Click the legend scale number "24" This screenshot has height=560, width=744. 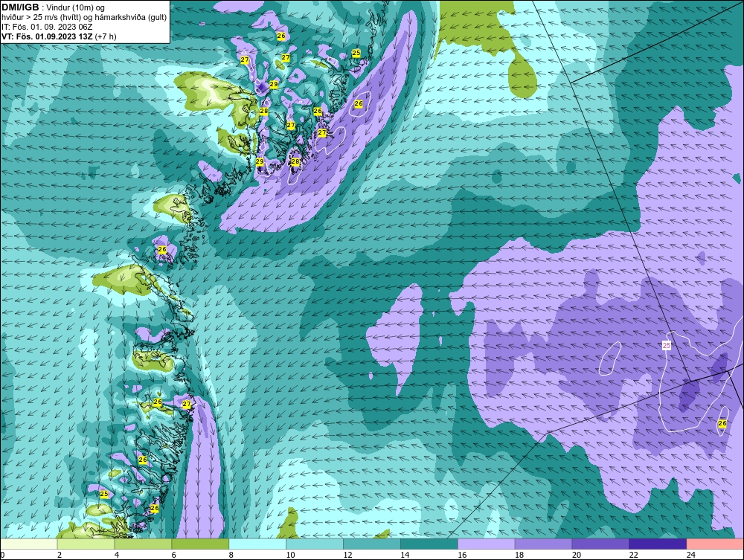click(691, 555)
